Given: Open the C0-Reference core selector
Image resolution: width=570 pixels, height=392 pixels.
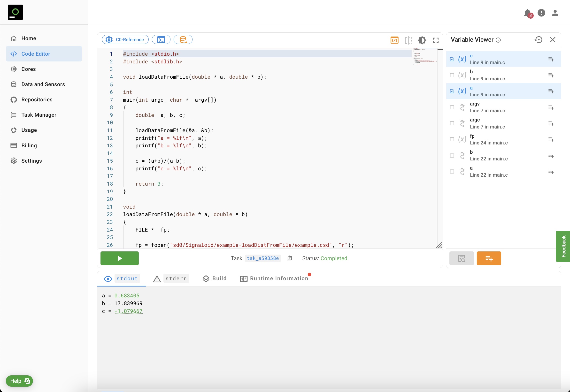Looking at the screenshot, I should click(125, 39).
